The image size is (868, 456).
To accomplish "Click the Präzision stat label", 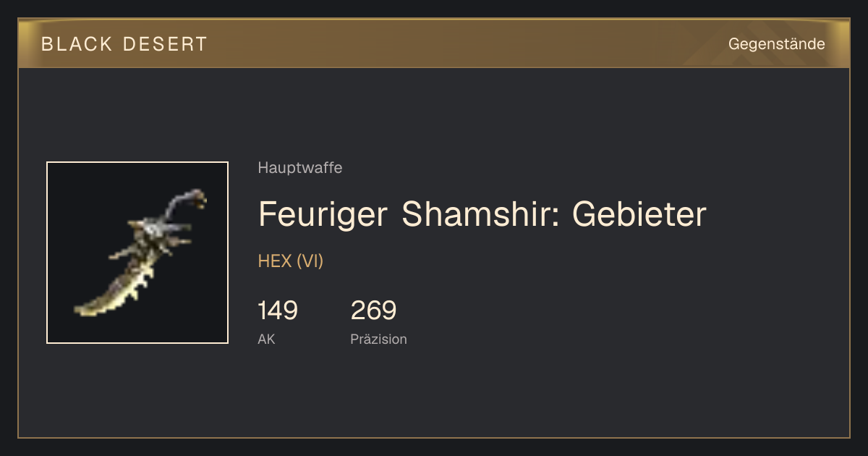I will pyautogui.click(x=378, y=339).
